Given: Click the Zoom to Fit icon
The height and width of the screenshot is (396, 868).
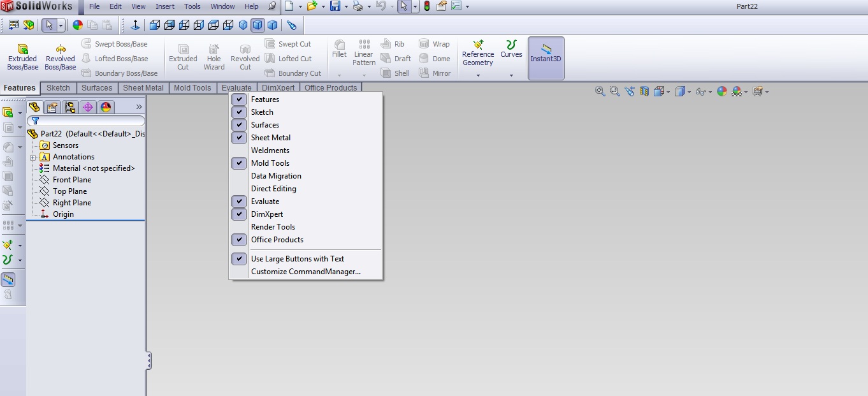Looking at the screenshot, I should pos(600,91).
